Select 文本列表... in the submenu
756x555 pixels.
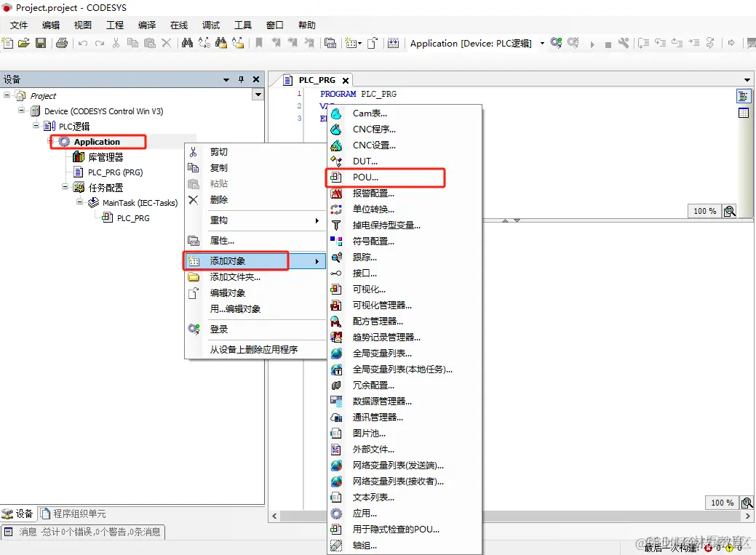tap(405, 497)
